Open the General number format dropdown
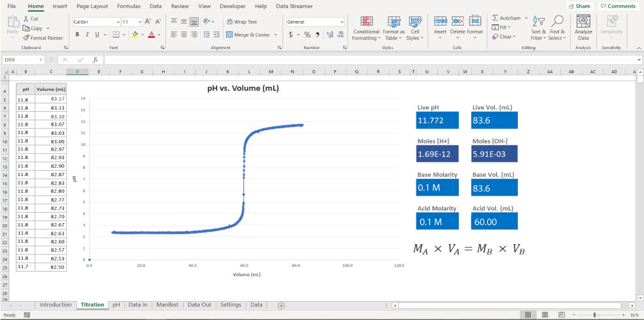The height and width of the screenshot is (320, 644). (x=342, y=22)
